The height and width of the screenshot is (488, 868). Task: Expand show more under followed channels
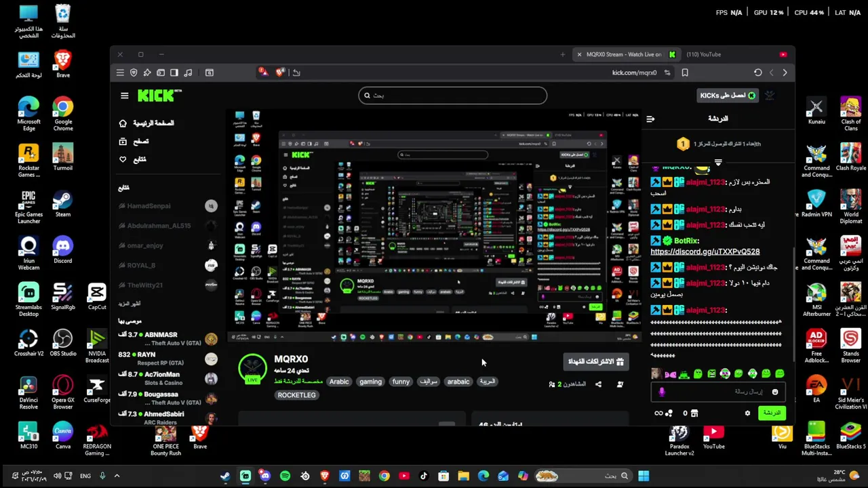tap(130, 304)
